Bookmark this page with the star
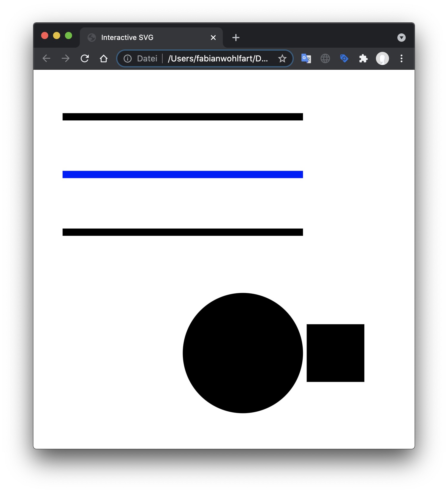This screenshot has width=448, height=493. point(282,58)
